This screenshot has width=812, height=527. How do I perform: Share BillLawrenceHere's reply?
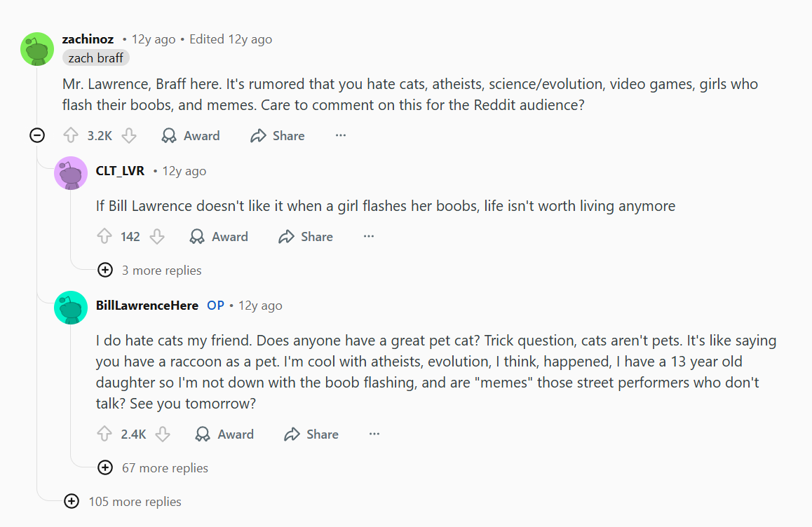311,434
